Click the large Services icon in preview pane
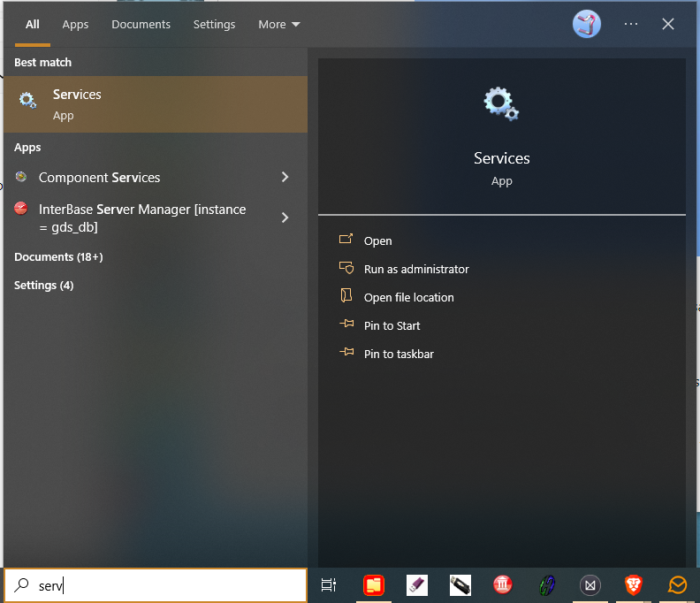This screenshot has width=700, height=603. (501, 103)
